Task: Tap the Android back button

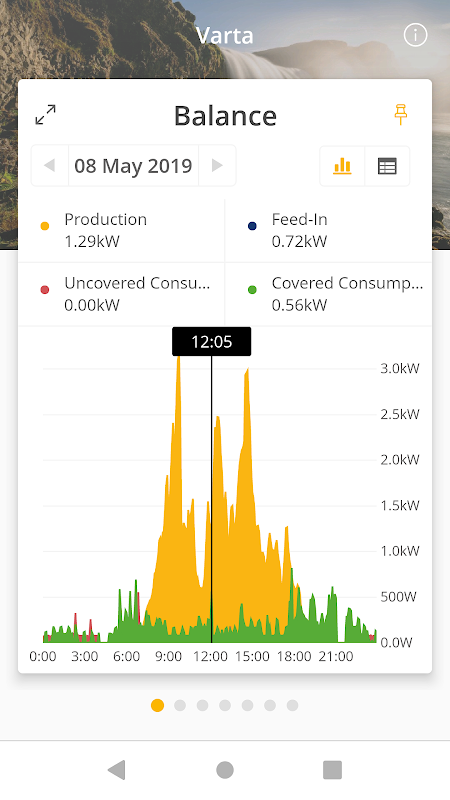Action: click(x=117, y=769)
